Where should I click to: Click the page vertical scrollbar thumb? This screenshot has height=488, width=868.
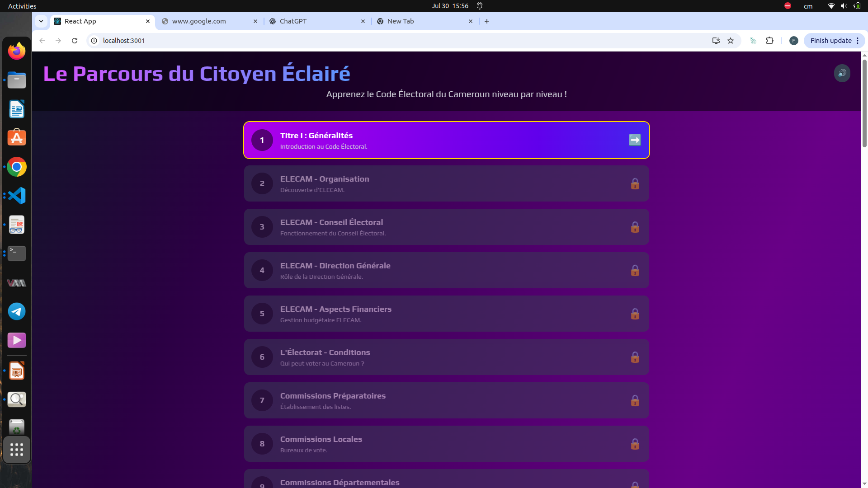coord(864,104)
